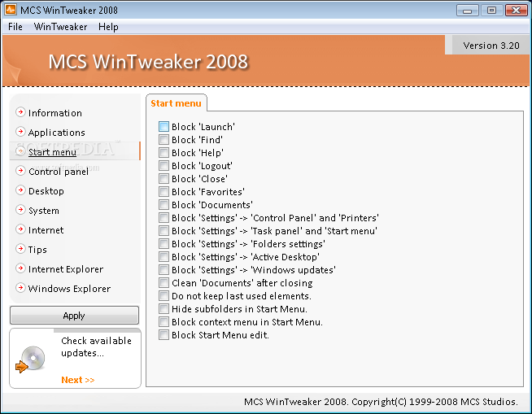
Task: Click the MCS WinTweaker 2008 banner title
Action: coord(148,62)
